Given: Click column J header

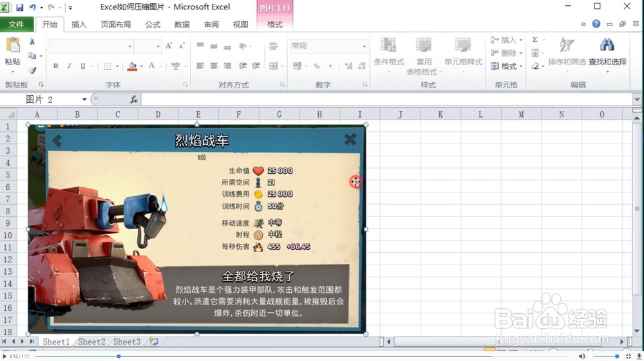Looking at the screenshot, I should (400, 115).
